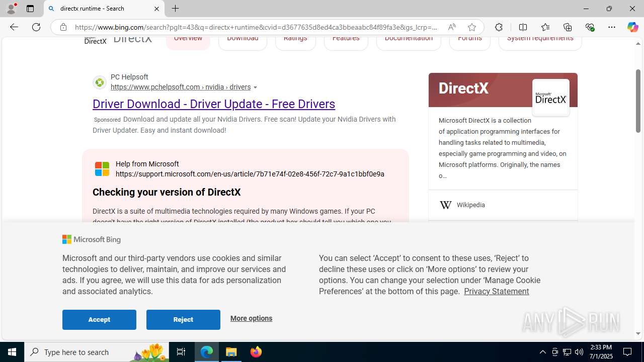The image size is (644, 362).
Task: Click the Checking your version of DirectX heading
Action: tap(167, 192)
